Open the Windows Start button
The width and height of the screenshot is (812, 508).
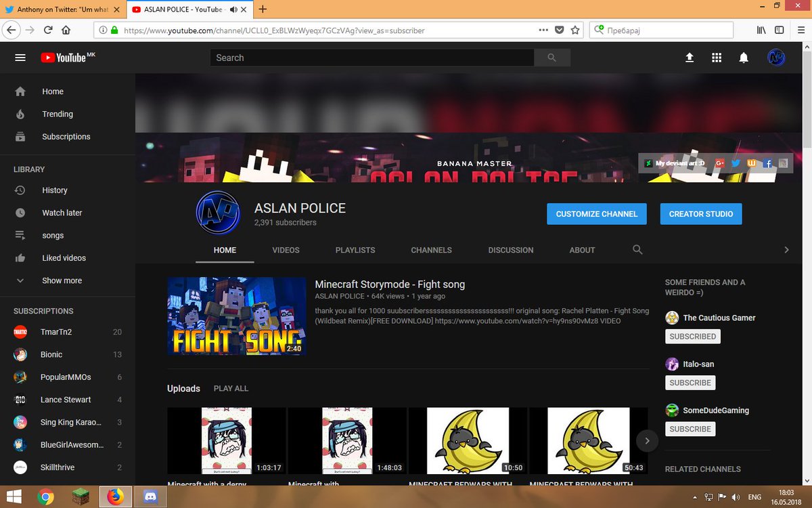pos(14,496)
